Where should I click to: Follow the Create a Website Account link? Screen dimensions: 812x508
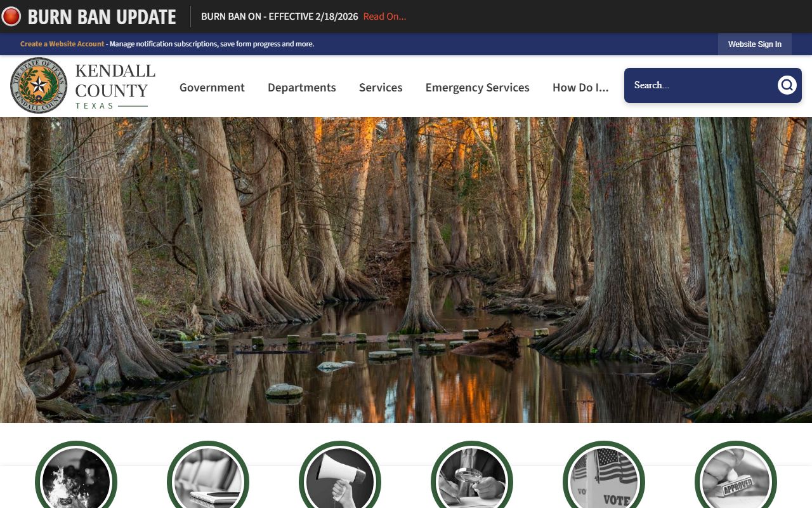click(x=62, y=44)
